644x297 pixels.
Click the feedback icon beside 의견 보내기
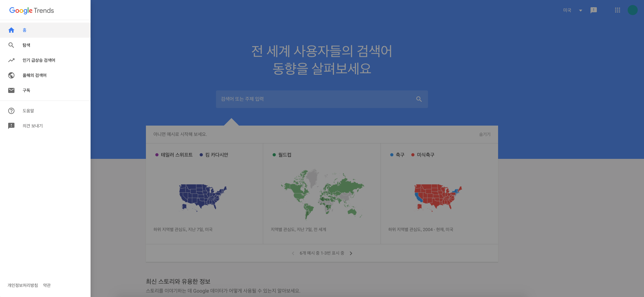[11, 126]
